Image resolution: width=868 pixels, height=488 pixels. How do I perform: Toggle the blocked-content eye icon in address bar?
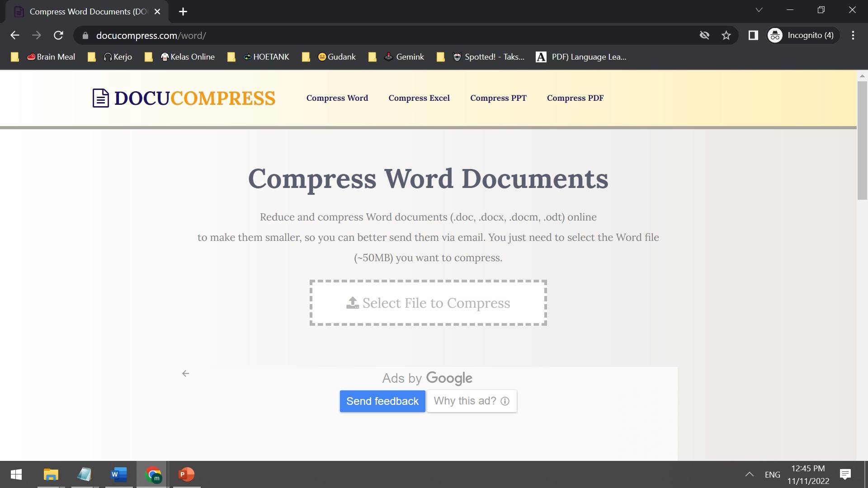704,35
